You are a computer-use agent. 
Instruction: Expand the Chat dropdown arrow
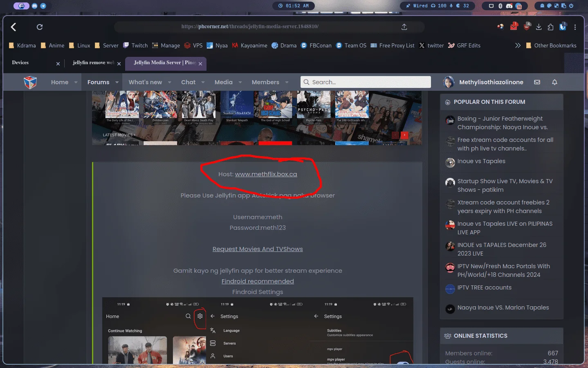click(203, 82)
